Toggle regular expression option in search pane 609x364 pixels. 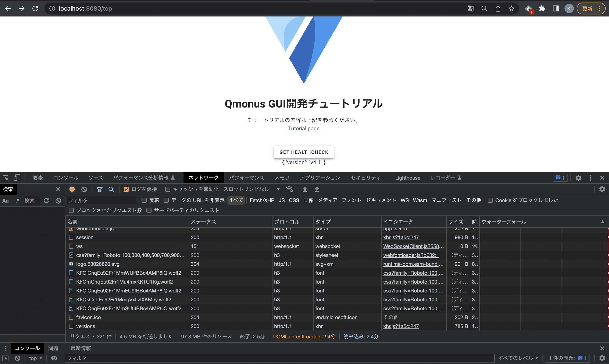click(17, 201)
